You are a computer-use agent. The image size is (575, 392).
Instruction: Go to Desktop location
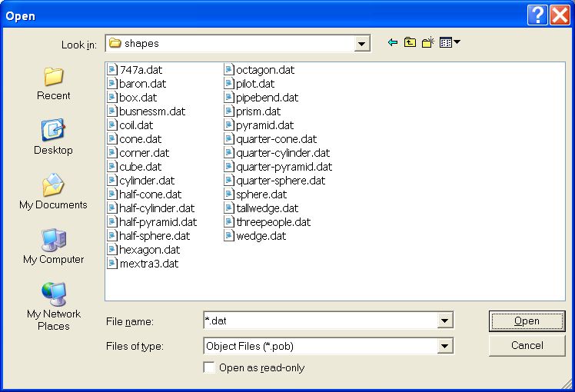coord(54,138)
